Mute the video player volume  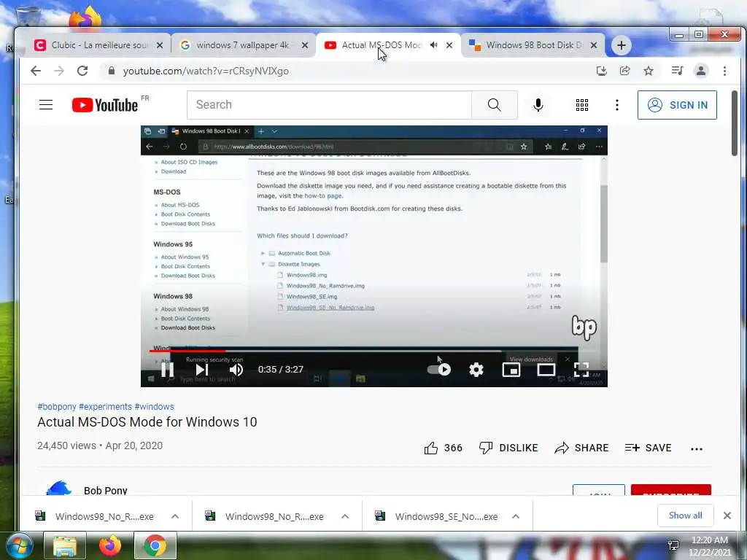pyautogui.click(x=236, y=370)
